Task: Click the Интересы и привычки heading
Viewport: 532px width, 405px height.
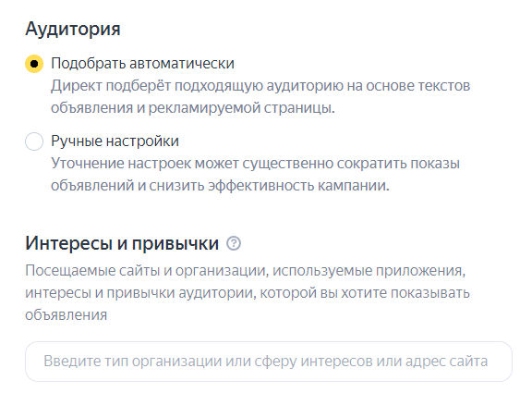Action: pos(122,243)
